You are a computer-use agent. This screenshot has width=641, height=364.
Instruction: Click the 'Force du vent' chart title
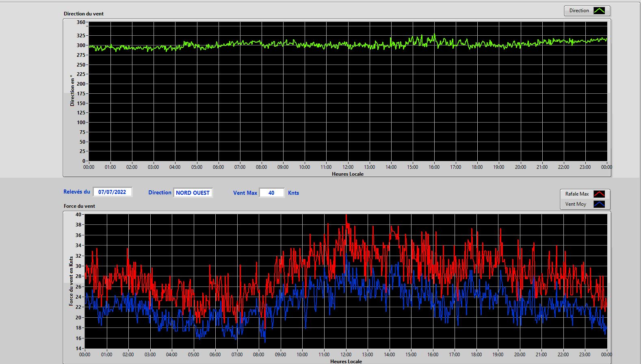coord(79,206)
